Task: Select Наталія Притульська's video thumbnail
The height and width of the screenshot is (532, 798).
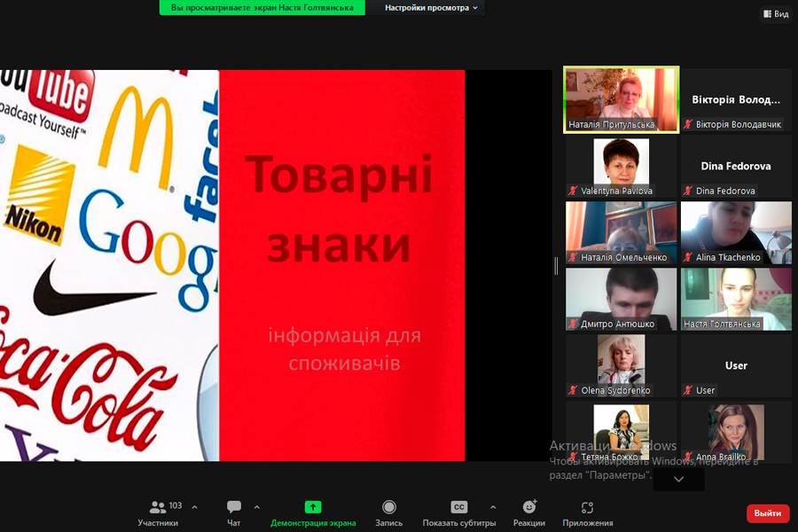Action: click(x=621, y=99)
